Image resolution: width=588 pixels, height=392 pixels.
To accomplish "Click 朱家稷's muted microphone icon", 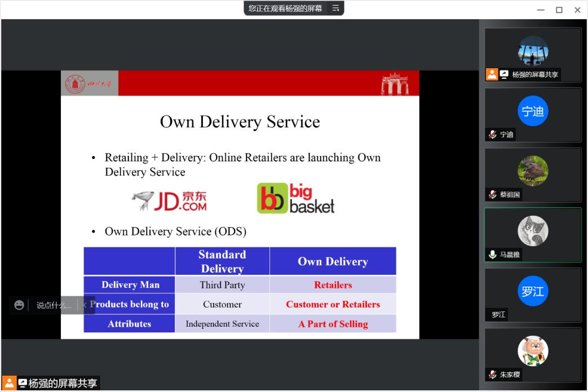I will [x=493, y=375].
